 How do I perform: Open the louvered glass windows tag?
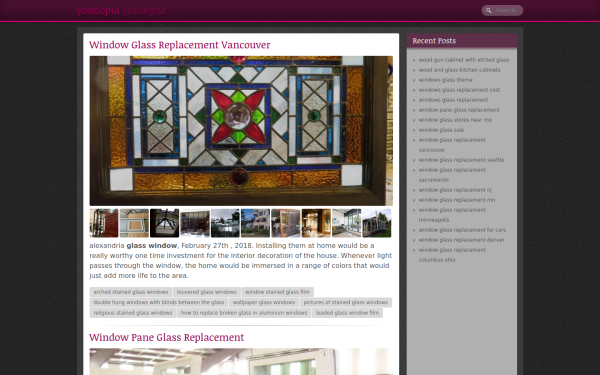pos(207,292)
